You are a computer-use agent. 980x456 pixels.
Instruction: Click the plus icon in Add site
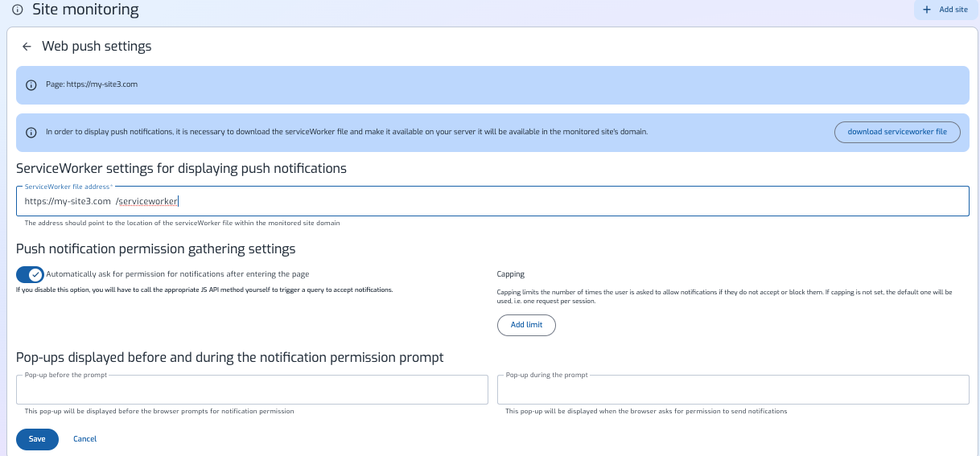(928, 10)
